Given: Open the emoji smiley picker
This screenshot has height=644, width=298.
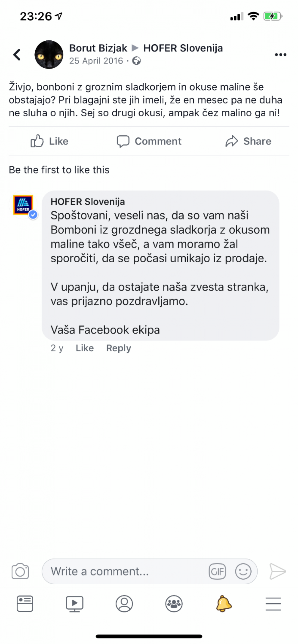Looking at the screenshot, I should pos(243,571).
